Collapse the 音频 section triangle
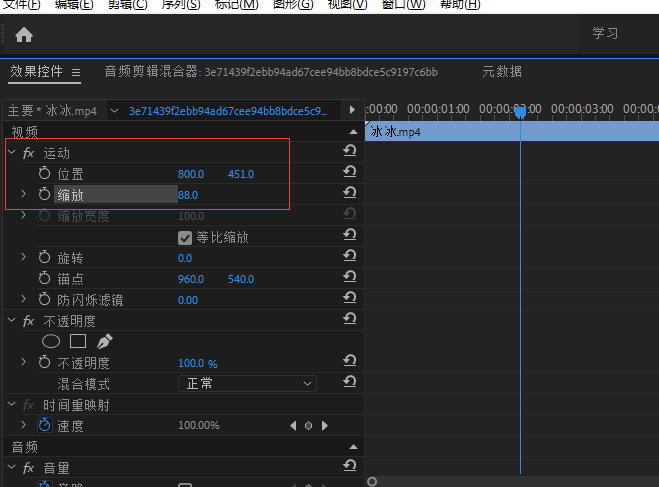Viewport: 659px width, 487px height. [x=353, y=447]
